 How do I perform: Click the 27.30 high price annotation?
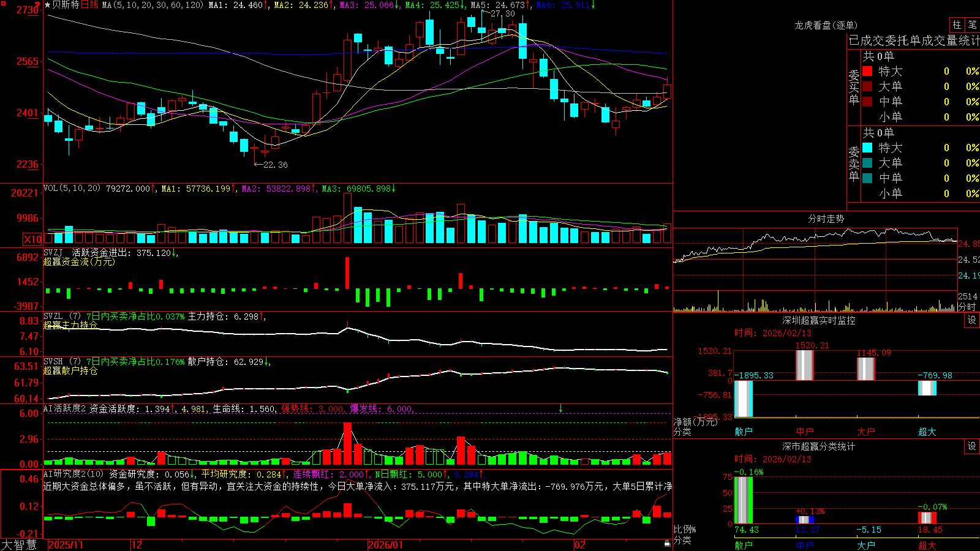503,13
